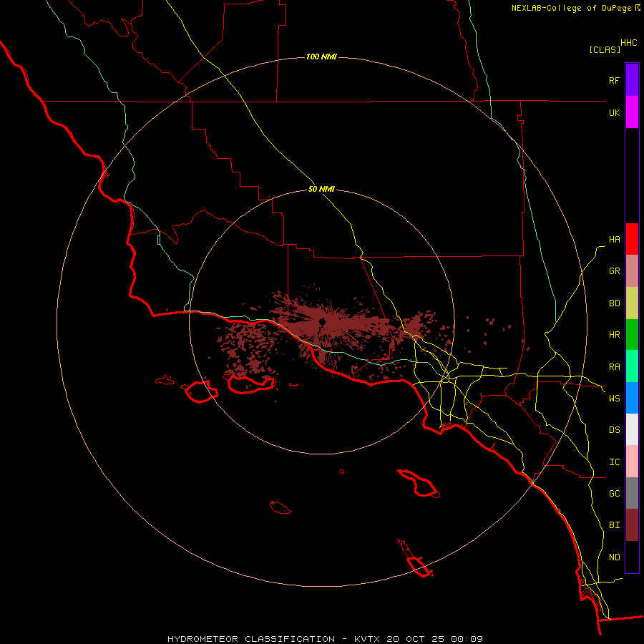This screenshot has height=644, width=644.
Task: Click the RA light green legend swatch
Action: (632, 366)
